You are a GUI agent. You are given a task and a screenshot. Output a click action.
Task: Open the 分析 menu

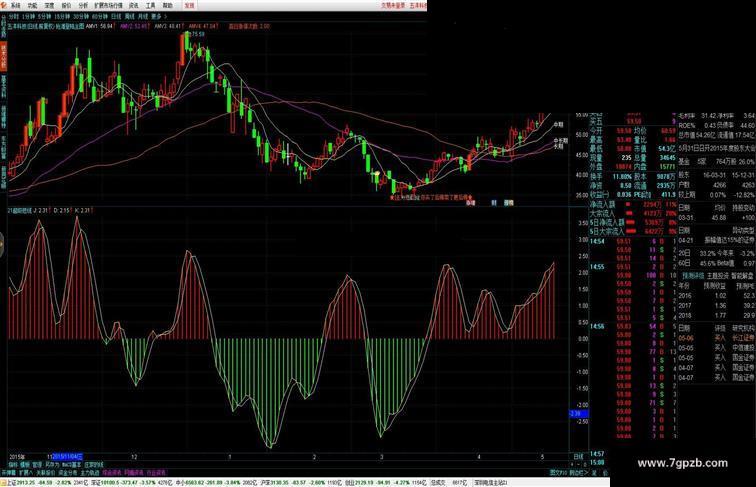[x=83, y=5]
